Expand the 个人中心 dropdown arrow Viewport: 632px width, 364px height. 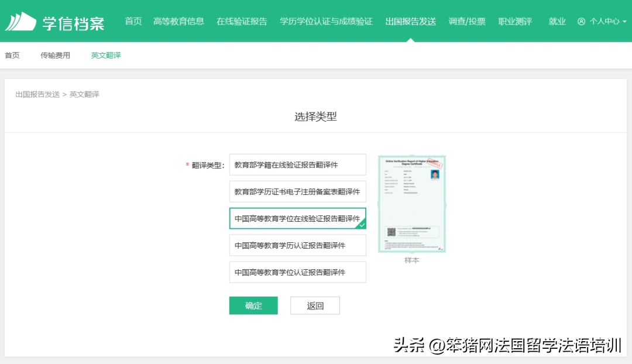click(x=624, y=22)
